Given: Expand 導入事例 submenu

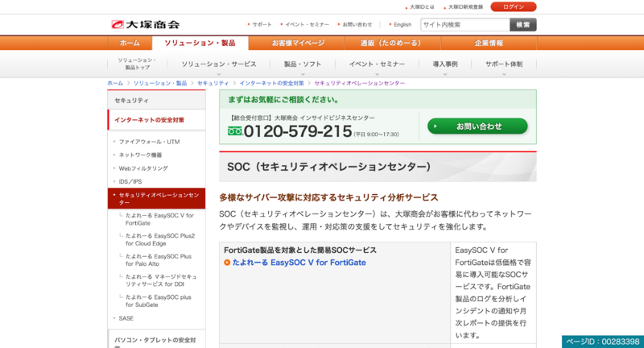Looking at the screenshot, I should pos(445,64).
